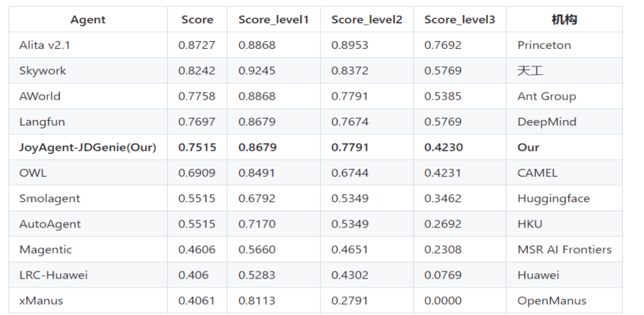The image size is (644, 315).
Task: Click level2 value 0.8372
Action: point(350,70)
